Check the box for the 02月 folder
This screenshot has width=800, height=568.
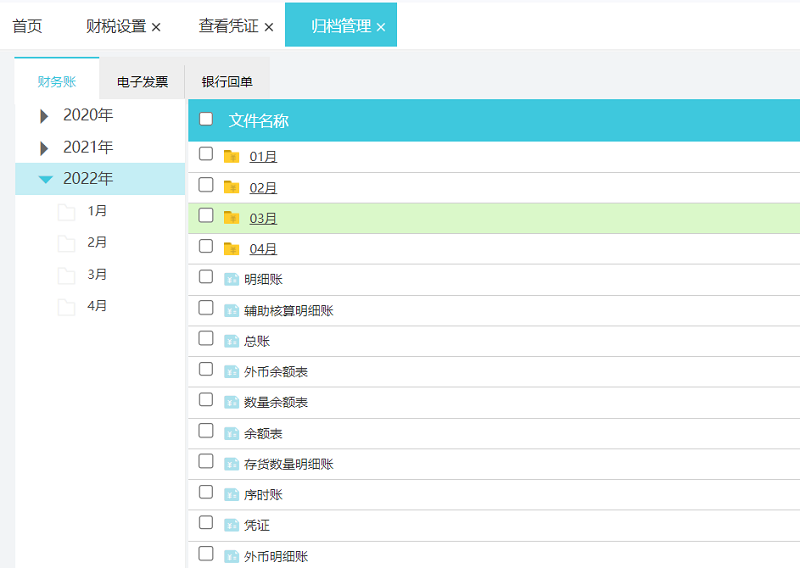(206, 185)
